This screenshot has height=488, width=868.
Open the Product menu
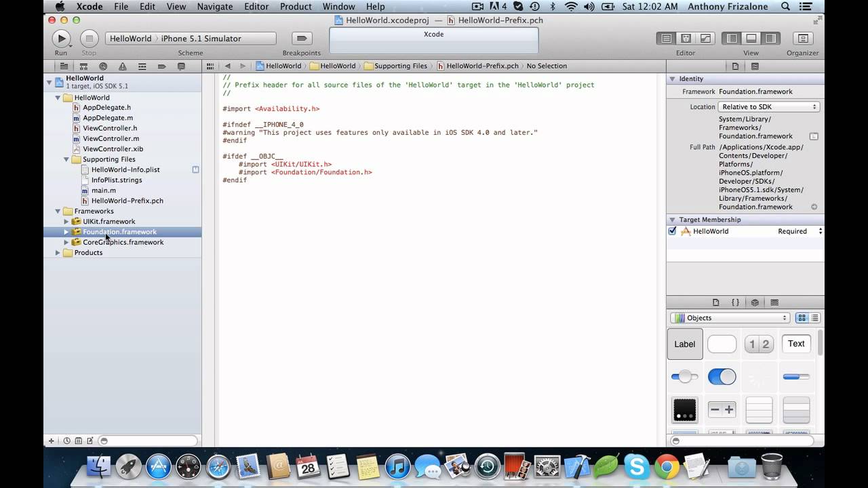pos(296,7)
